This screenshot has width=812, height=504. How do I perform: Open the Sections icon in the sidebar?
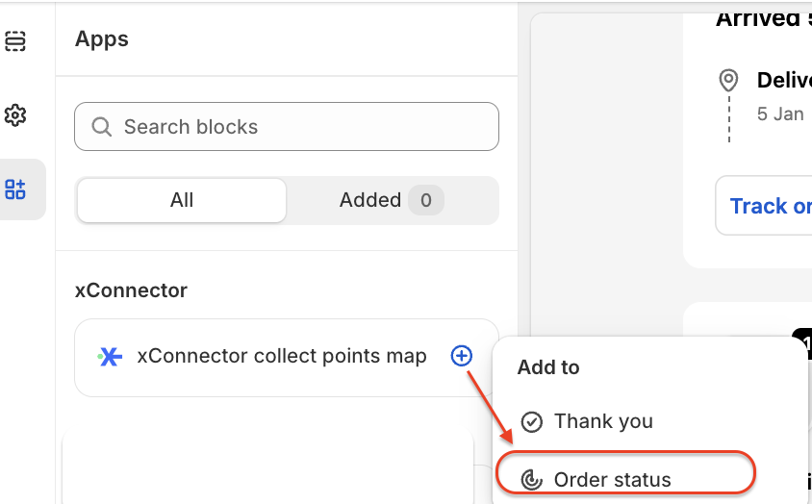click(x=14, y=41)
